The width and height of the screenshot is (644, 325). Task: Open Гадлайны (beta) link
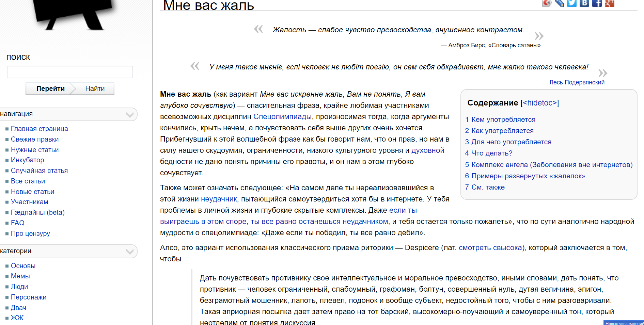point(37,212)
